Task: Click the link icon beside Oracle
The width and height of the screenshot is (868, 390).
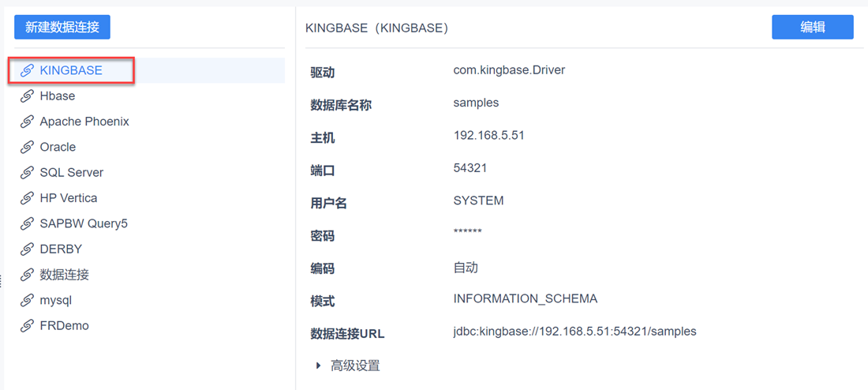Action: [27, 148]
